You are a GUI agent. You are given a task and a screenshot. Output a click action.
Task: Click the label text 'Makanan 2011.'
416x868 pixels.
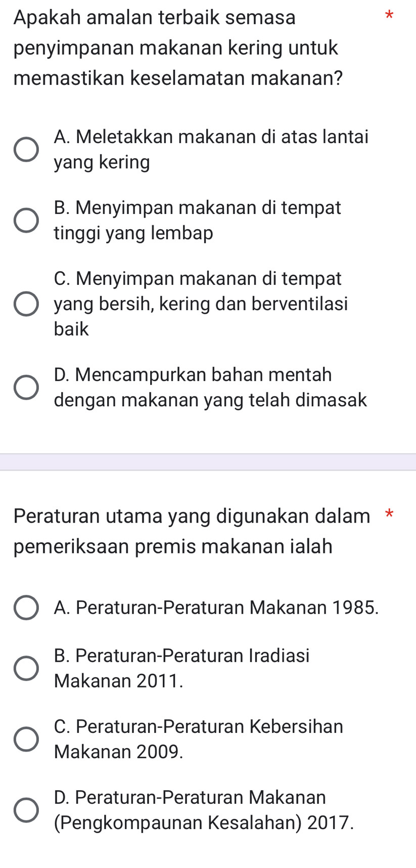(x=119, y=681)
